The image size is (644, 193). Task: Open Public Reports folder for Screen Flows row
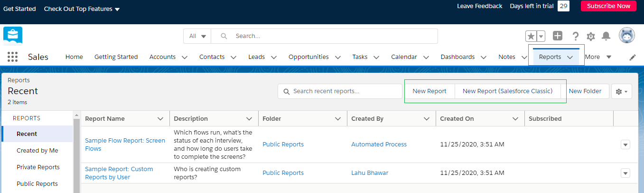coord(283,145)
